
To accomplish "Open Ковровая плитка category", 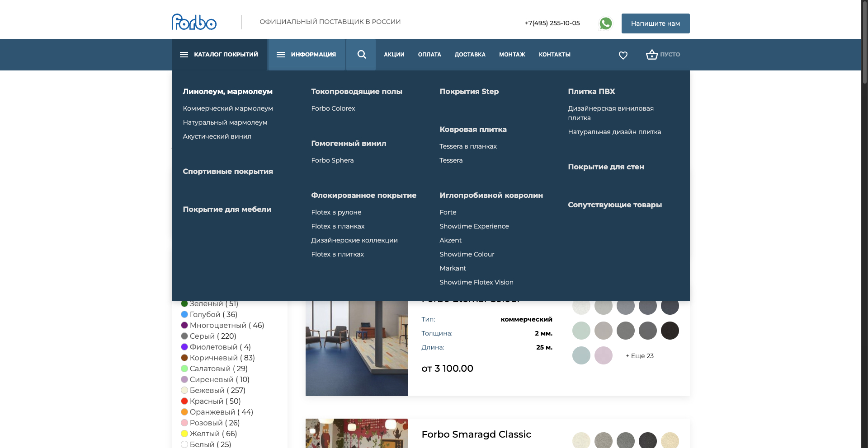I will point(473,129).
